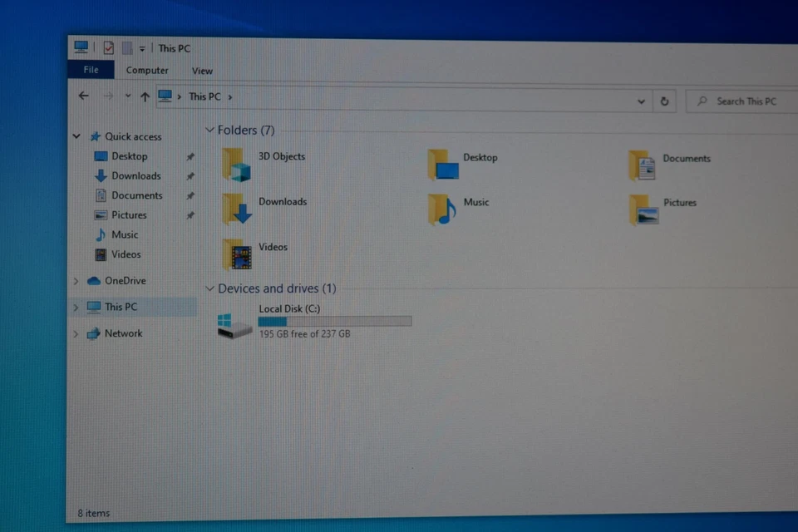Click inside the Search This PC box

tap(740, 101)
